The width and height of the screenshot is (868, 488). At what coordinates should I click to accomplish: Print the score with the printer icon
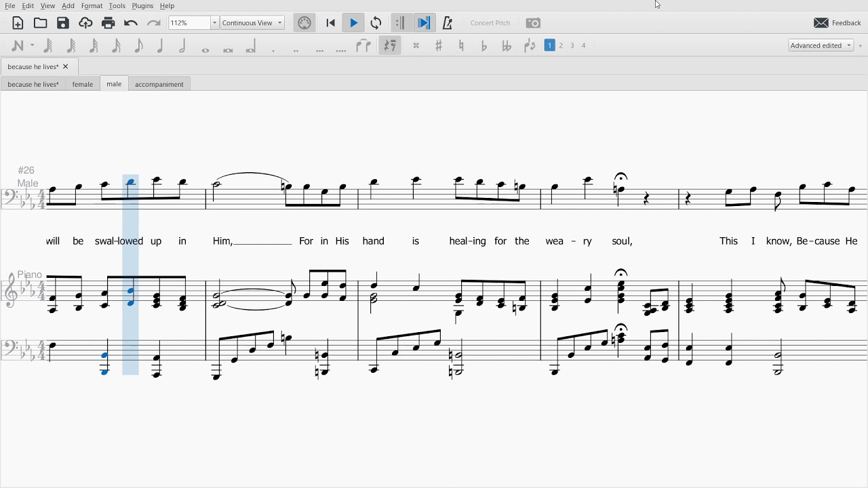click(x=108, y=23)
